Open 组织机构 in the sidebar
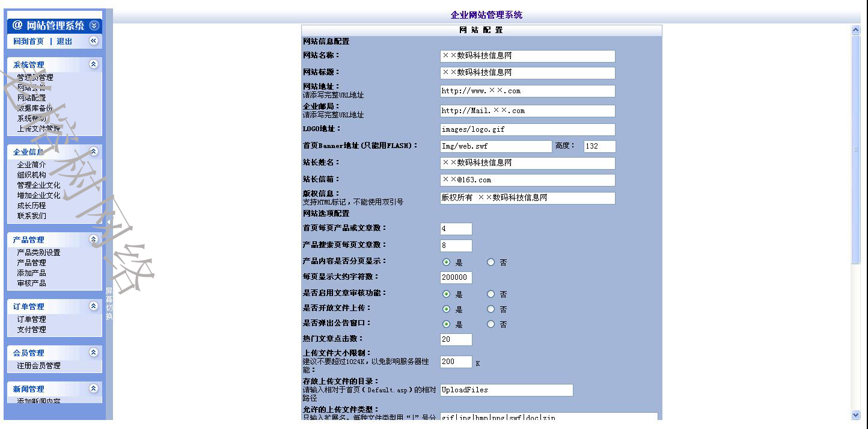The image size is (868, 429). [x=31, y=175]
